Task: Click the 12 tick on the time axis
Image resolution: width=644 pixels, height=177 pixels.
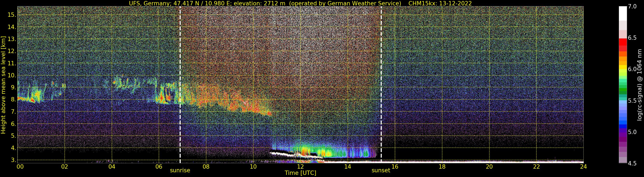Action: (300, 167)
